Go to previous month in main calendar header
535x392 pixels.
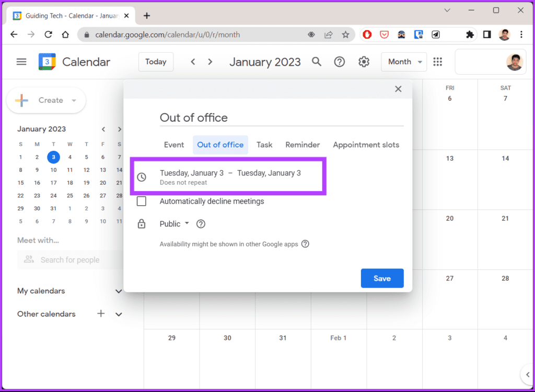click(x=193, y=62)
